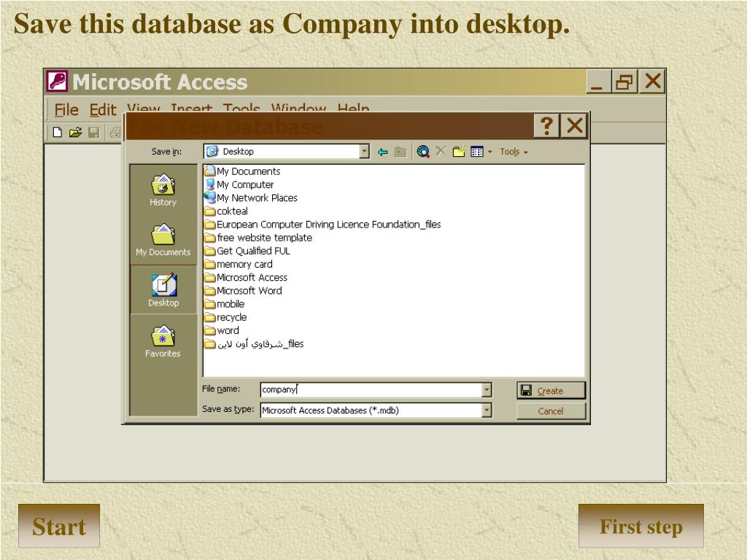Screen dimensions: 747x560
Task: Close the File New Database dialog
Action: click(575, 126)
